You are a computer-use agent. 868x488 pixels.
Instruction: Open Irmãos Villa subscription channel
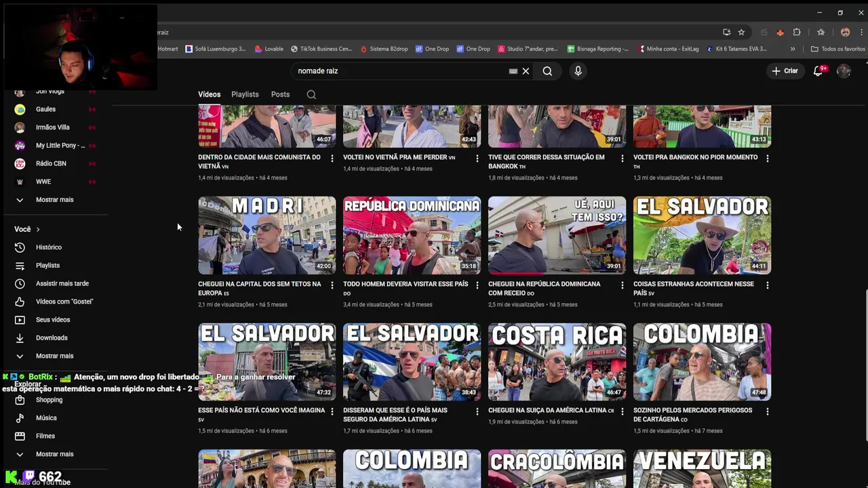[x=56, y=127]
